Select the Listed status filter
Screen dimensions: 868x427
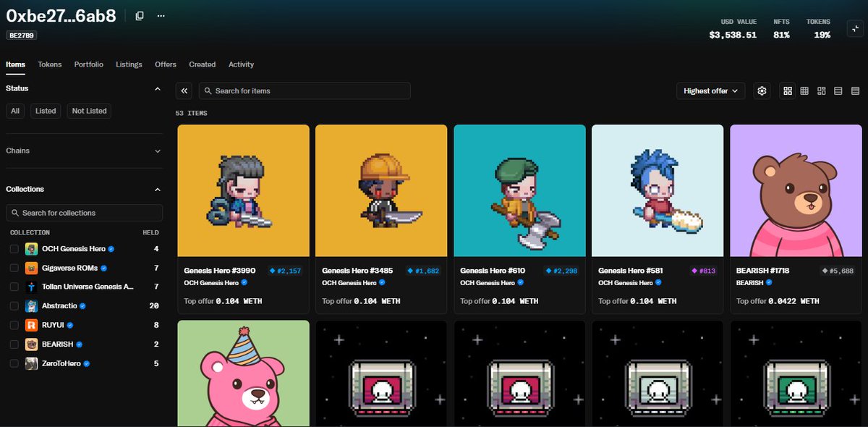[x=46, y=111]
